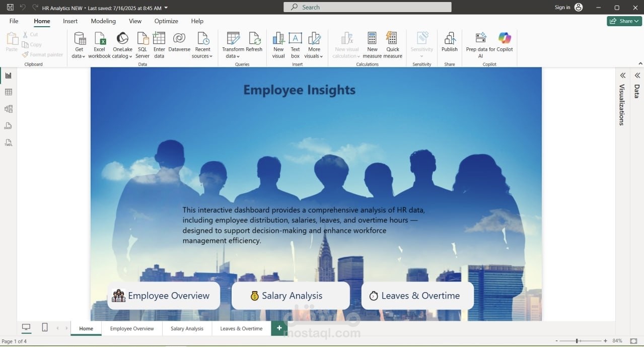Viewport: 644px width, 347px height.
Task: Switch to Model view in sidebar
Action: [x=9, y=109]
